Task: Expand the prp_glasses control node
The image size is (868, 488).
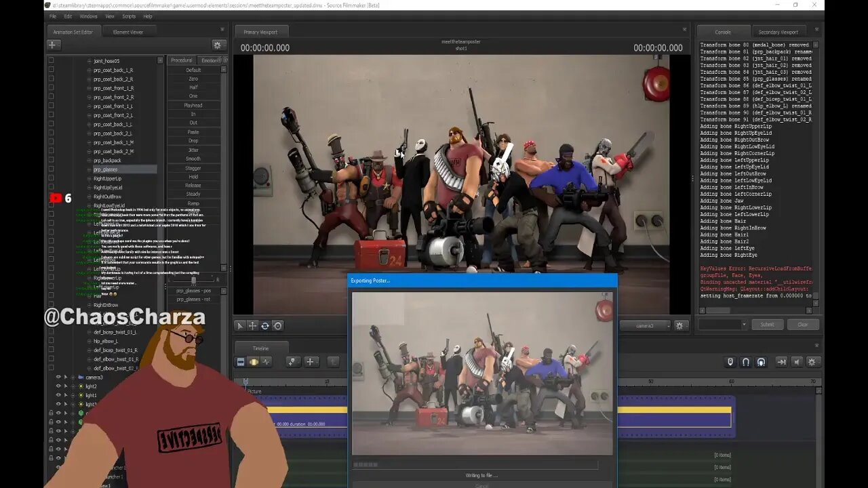Action: (89, 169)
